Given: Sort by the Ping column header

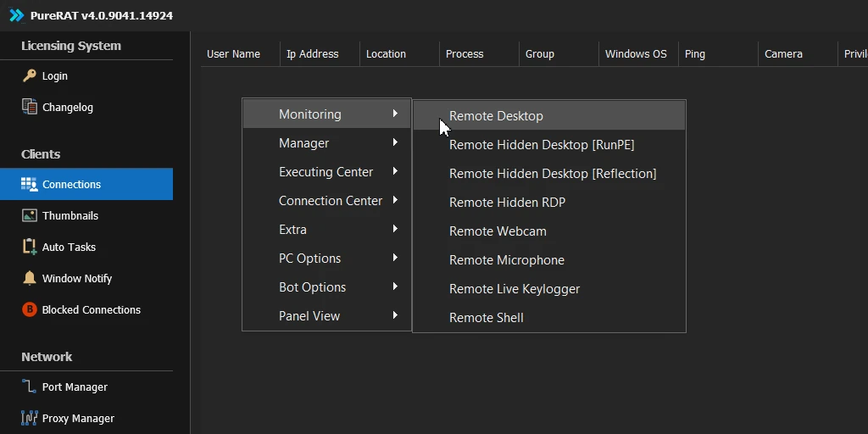Looking at the screenshot, I should (719, 53).
